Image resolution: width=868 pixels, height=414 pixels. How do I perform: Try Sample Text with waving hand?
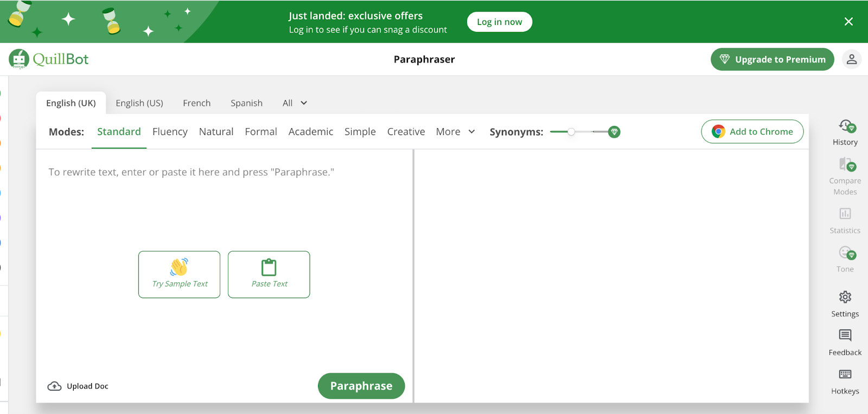(179, 275)
